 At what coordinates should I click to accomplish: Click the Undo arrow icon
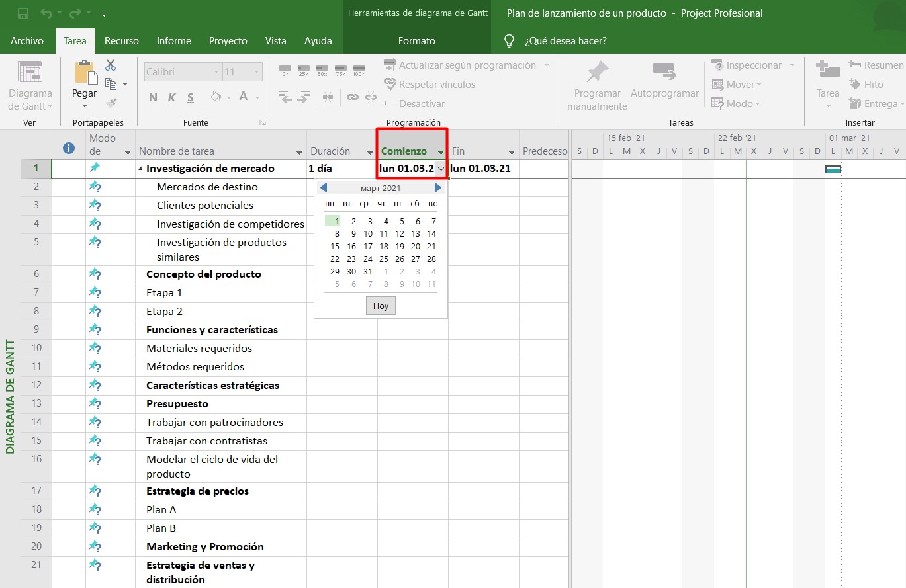coord(46,13)
